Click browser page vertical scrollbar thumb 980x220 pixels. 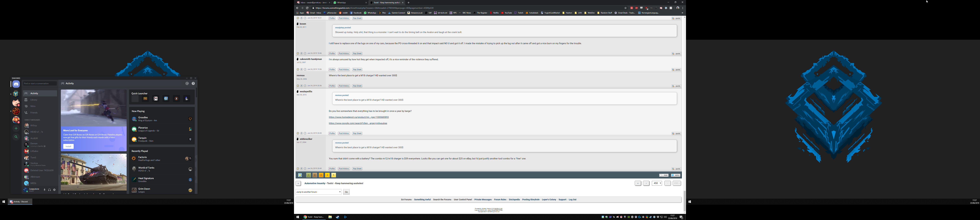684,201
